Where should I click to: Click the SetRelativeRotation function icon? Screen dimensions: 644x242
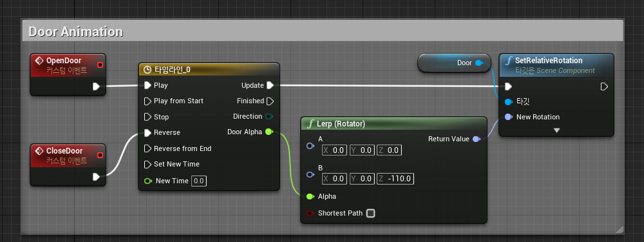click(x=509, y=61)
